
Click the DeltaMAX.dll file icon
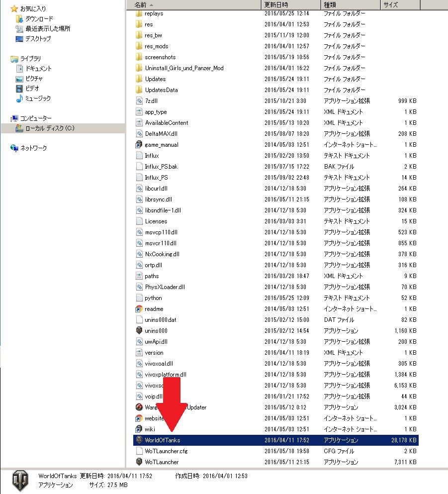139,134
